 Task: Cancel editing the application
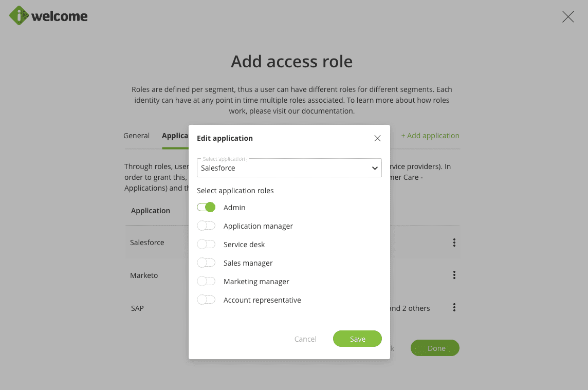point(305,339)
